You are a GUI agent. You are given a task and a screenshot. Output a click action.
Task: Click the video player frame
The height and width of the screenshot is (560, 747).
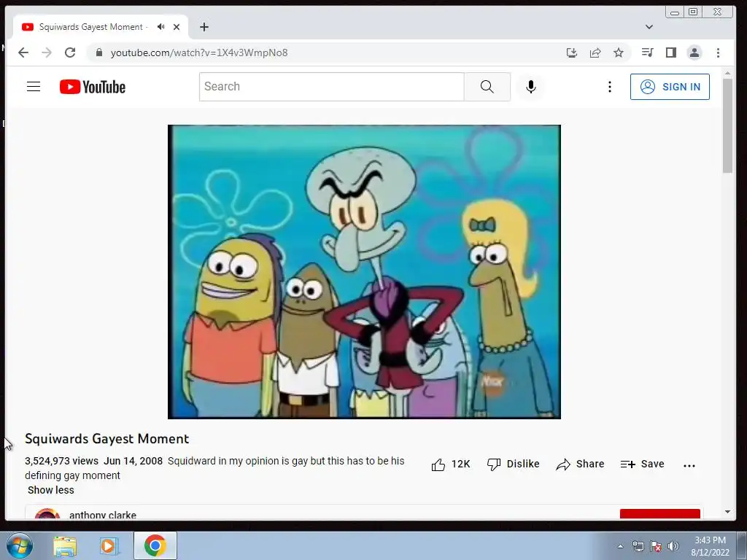coord(364,272)
